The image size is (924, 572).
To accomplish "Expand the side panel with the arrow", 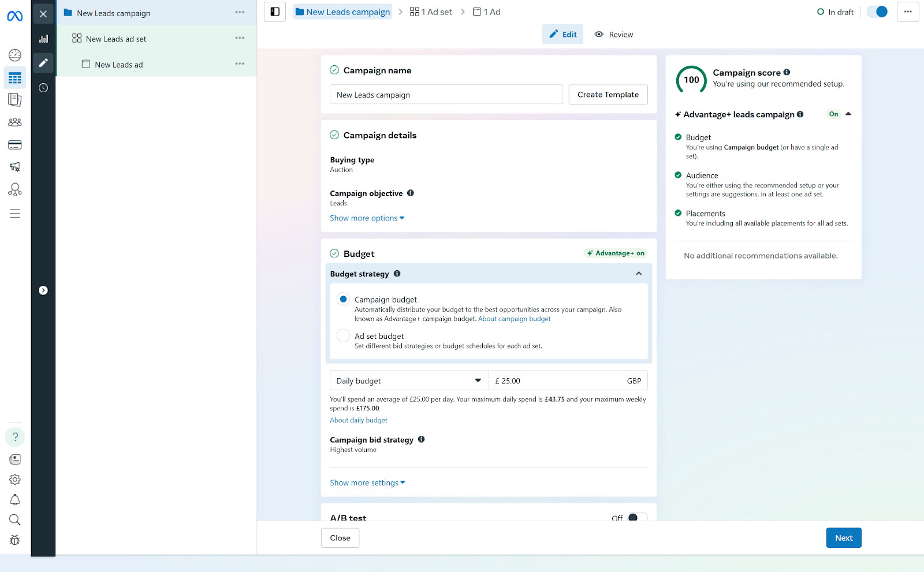I will click(x=43, y=290).
